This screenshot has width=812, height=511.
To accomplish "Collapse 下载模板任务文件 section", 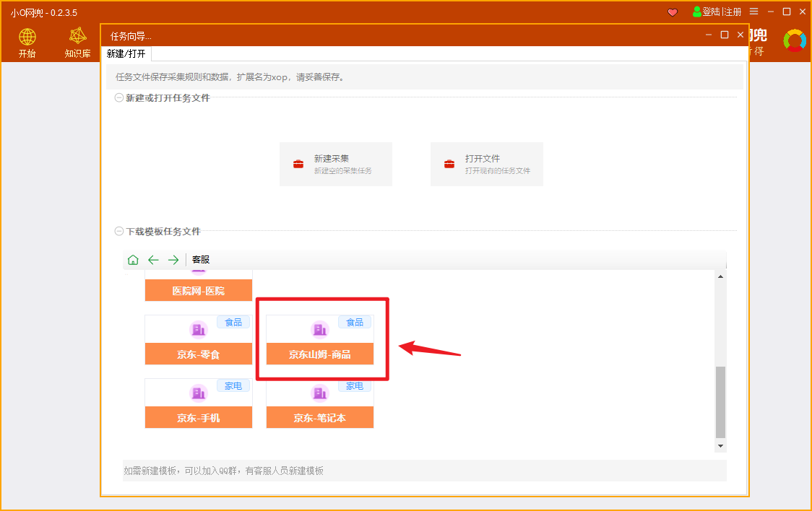I will tap(118, 231).
